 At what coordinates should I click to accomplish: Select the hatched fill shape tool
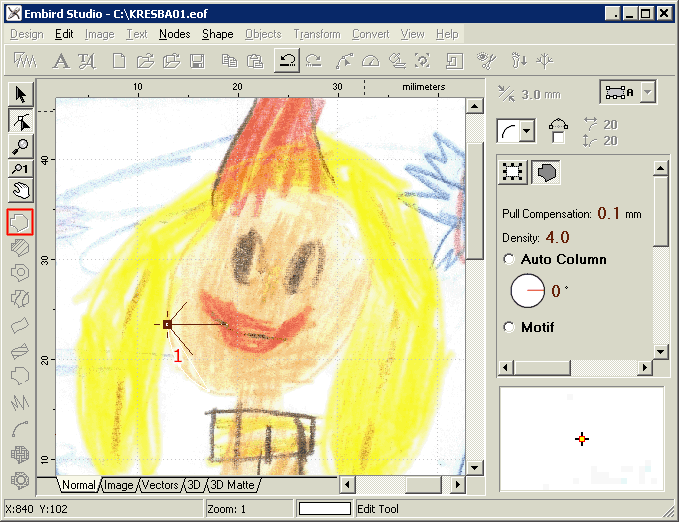pos(20,247)
